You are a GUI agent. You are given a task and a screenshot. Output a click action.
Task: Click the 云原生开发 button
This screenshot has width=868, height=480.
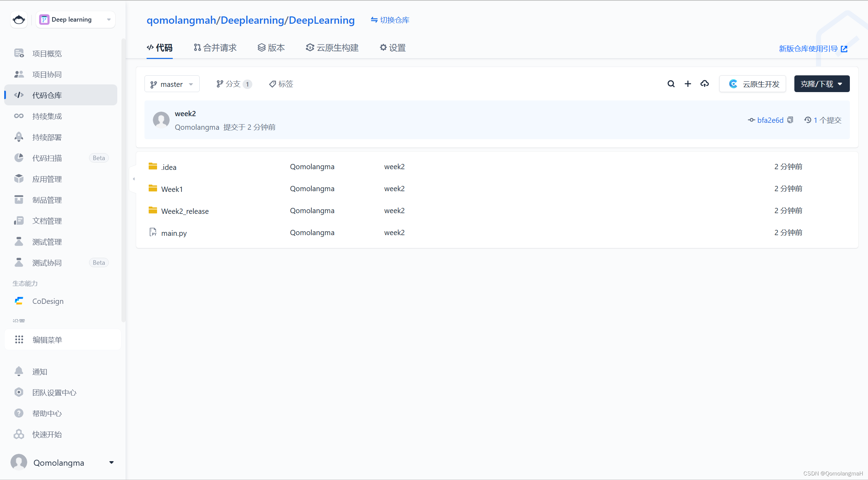(x=753, y=84)
